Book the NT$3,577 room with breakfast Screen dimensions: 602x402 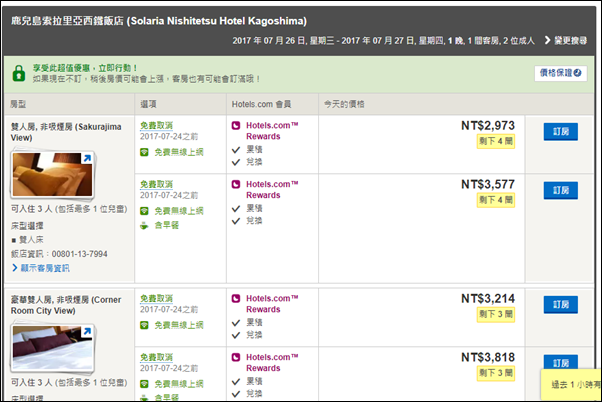pyautogui.click(x=561, y=190)
